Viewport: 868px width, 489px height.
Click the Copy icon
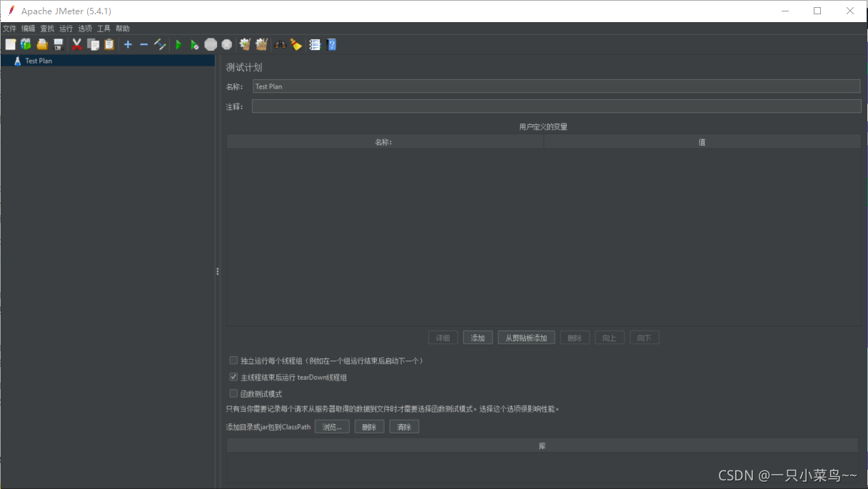point(93,44)
